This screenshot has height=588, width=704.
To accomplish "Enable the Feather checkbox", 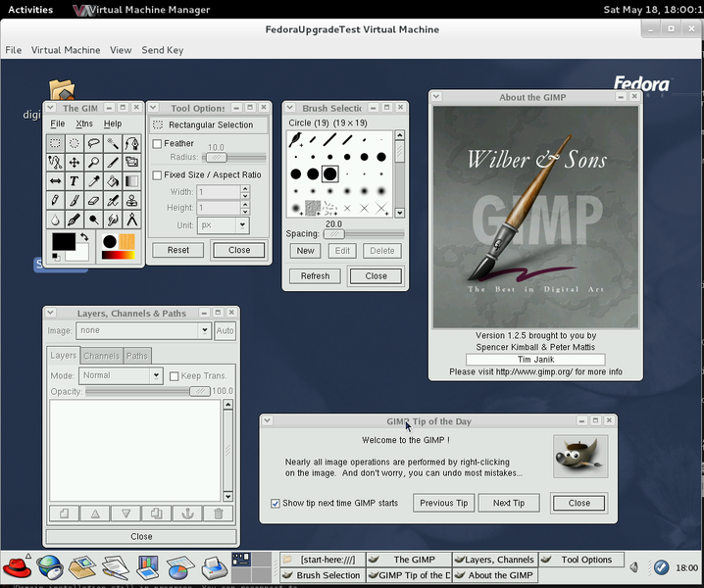I will (x=158, y=144).
